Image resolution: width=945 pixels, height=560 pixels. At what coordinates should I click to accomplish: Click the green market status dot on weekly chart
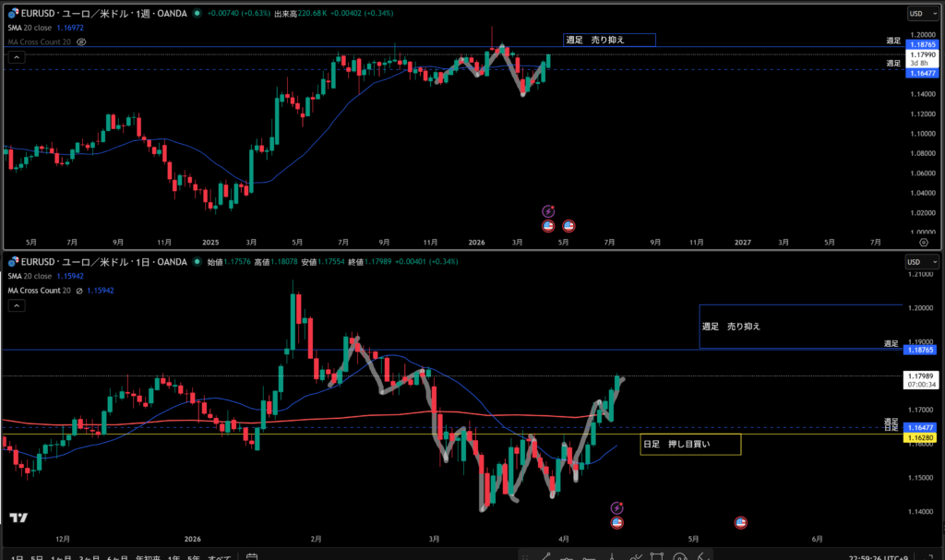(x=198, y=14)
